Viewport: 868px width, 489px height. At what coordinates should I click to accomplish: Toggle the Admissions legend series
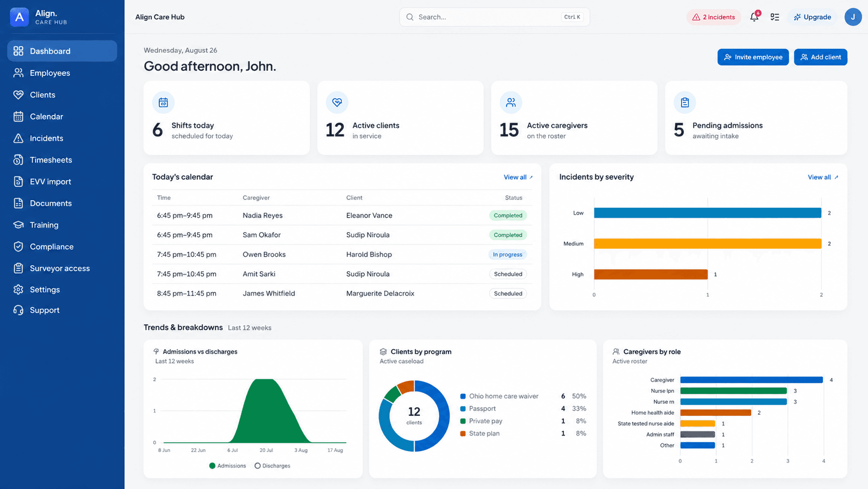coord(227,466)
